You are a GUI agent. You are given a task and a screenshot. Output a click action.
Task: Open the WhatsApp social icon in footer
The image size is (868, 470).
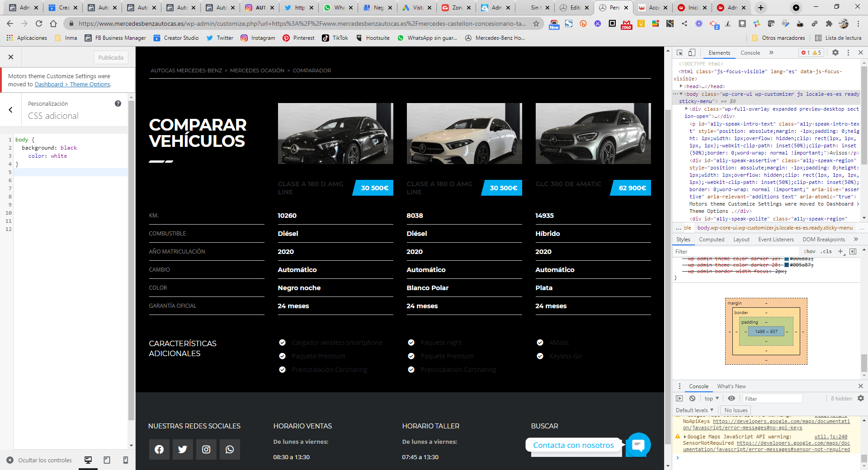pos(230,449)
